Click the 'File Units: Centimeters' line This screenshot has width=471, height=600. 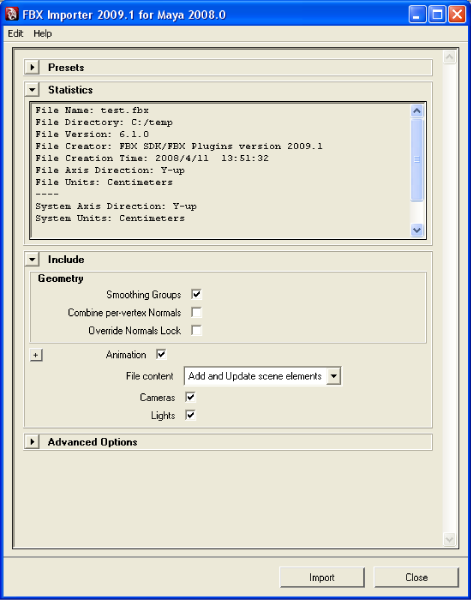click(104, 182)
